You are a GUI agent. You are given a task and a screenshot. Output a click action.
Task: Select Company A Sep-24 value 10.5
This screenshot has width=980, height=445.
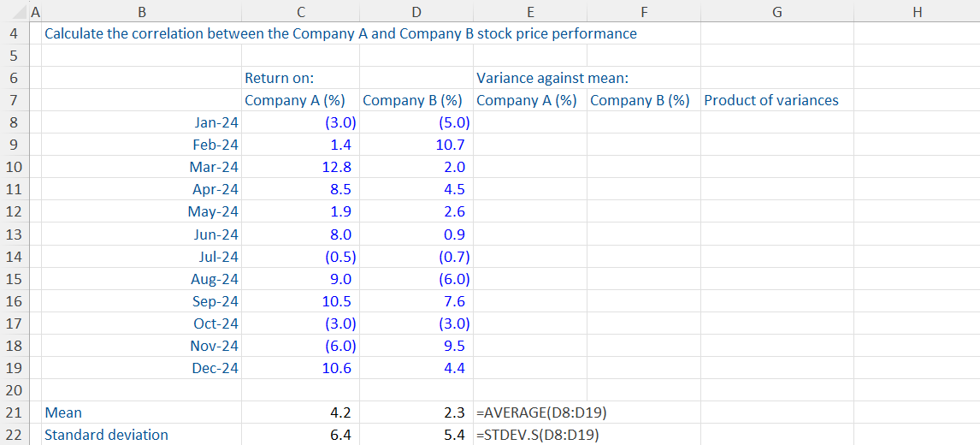[x=301, y=301]
